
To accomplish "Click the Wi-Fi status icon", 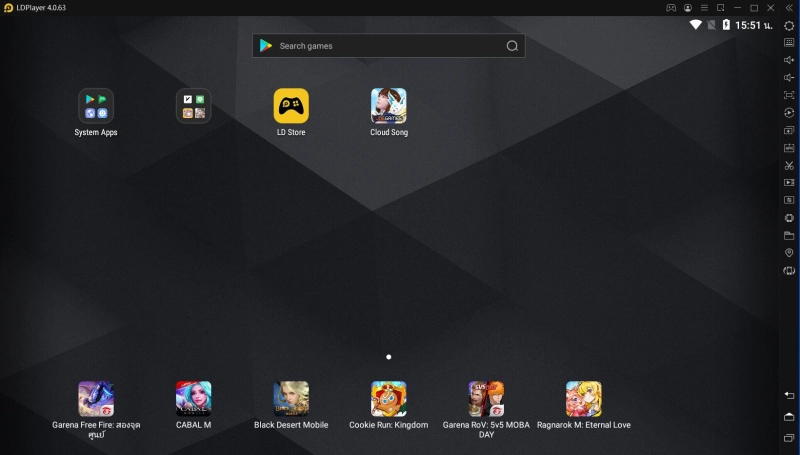I will tap(695, 25).
